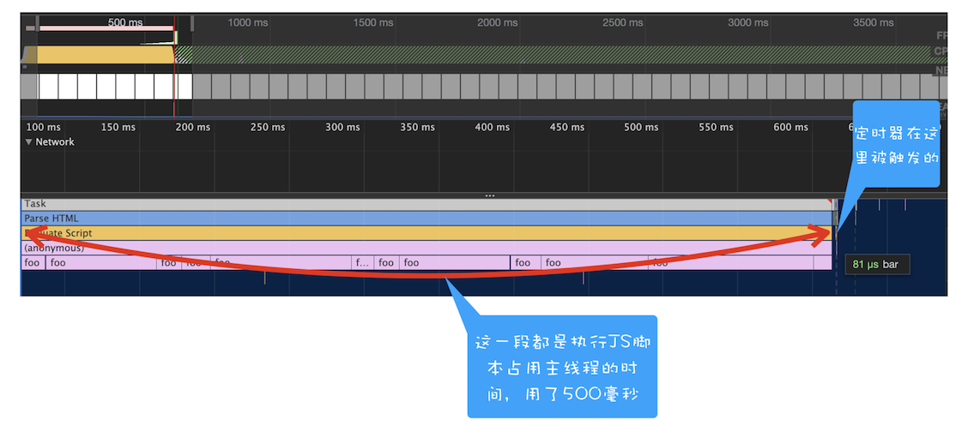Select the first white filmstrip screenshot frame
The image size is (980, 426).
47,87
